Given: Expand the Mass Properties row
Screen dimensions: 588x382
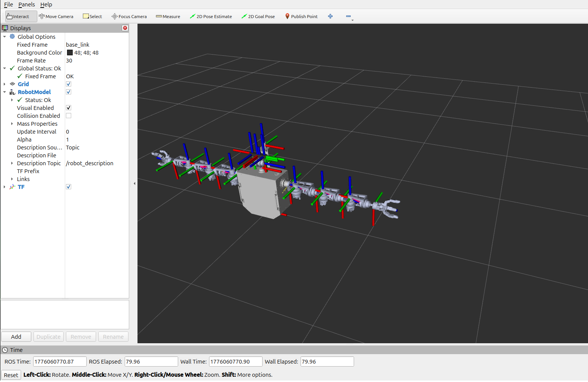Looking at the screenshot, I should [12, 124].
